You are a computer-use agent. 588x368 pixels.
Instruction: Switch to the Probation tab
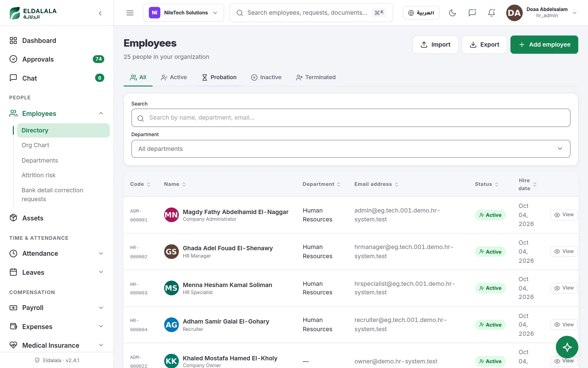(219, 77)
